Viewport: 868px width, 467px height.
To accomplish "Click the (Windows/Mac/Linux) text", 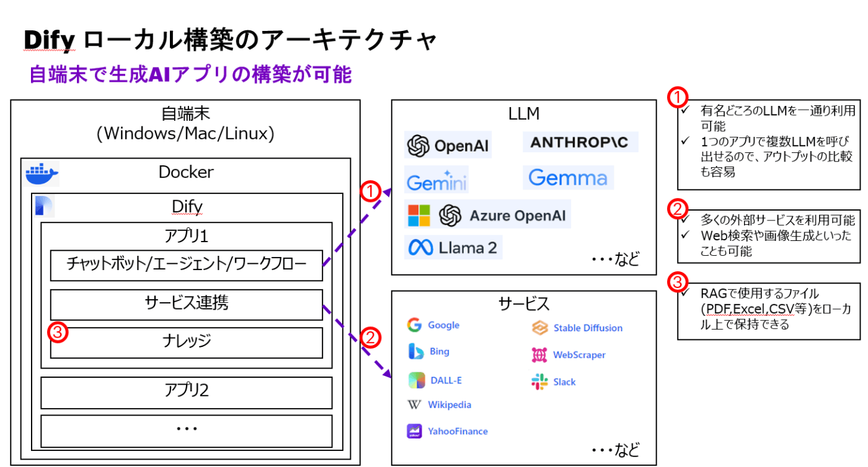I will (x=186, y=133).
